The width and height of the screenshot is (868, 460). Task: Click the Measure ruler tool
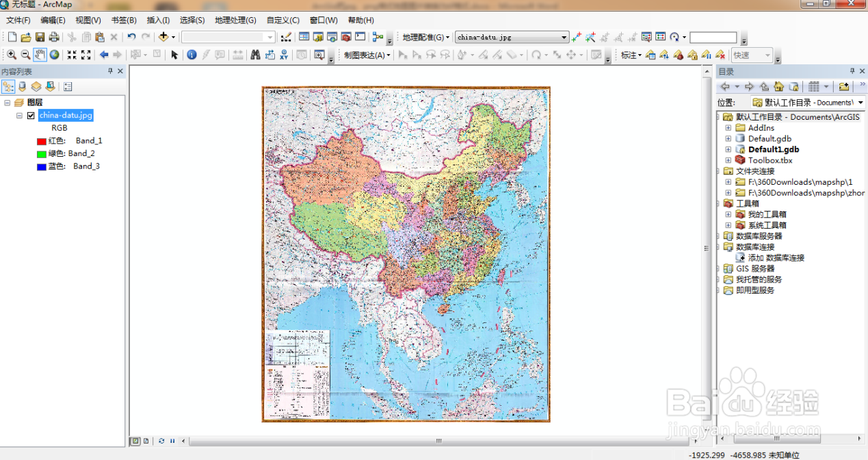click(237, 55)
